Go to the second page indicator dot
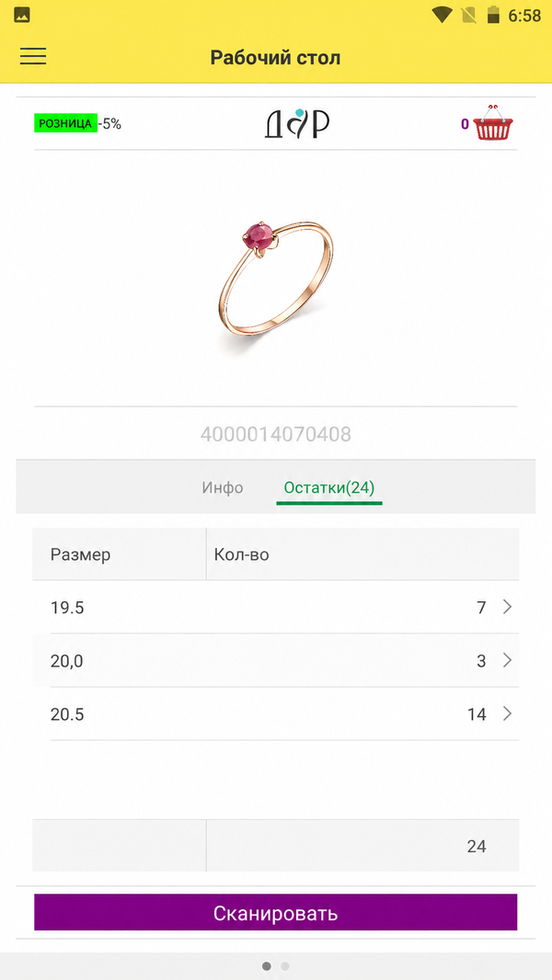This screenshot has height=980, width=552. point(285,966)
